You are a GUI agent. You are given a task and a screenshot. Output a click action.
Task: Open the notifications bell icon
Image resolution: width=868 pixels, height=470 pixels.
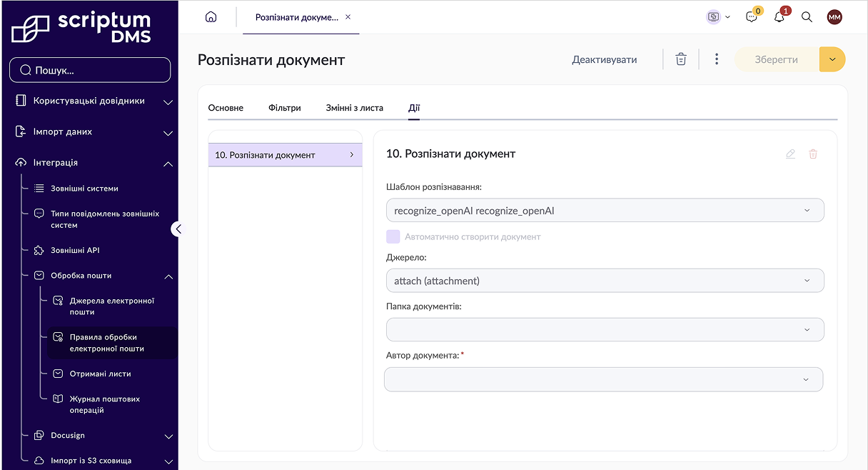tap(779, 17)
